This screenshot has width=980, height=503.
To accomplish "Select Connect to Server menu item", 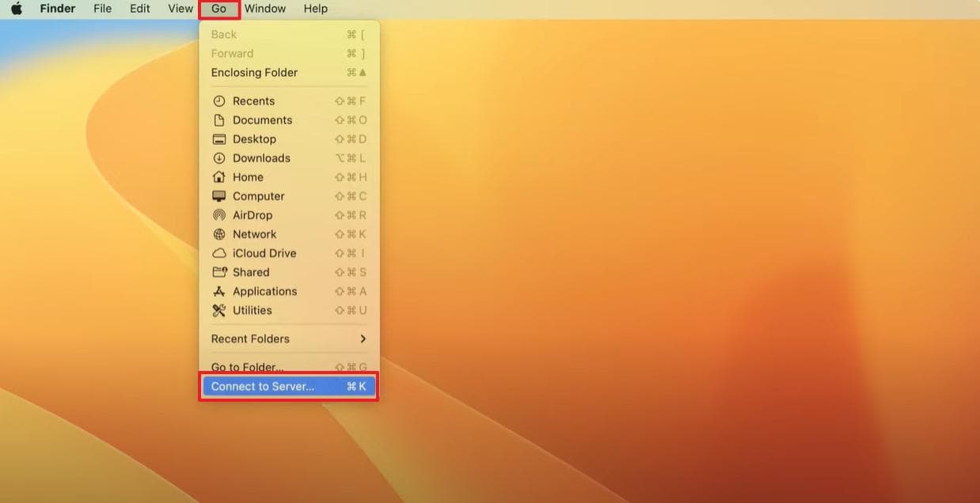I will click(289, 387).
